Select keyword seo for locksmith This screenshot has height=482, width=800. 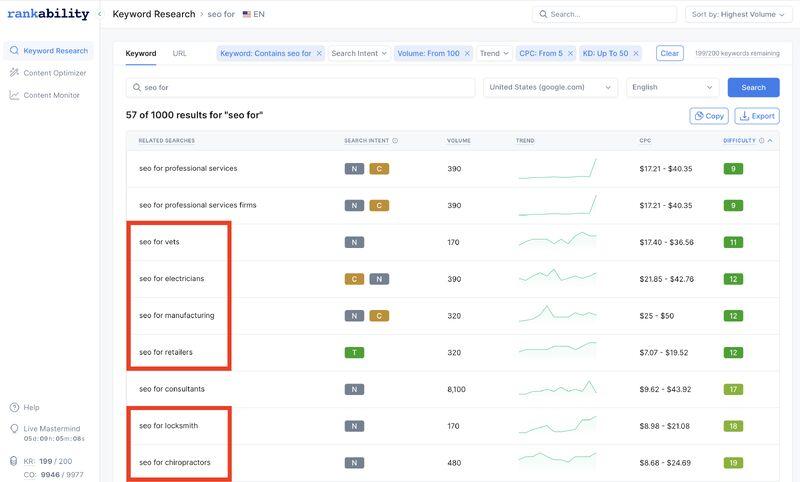click(x=168, y=425)
